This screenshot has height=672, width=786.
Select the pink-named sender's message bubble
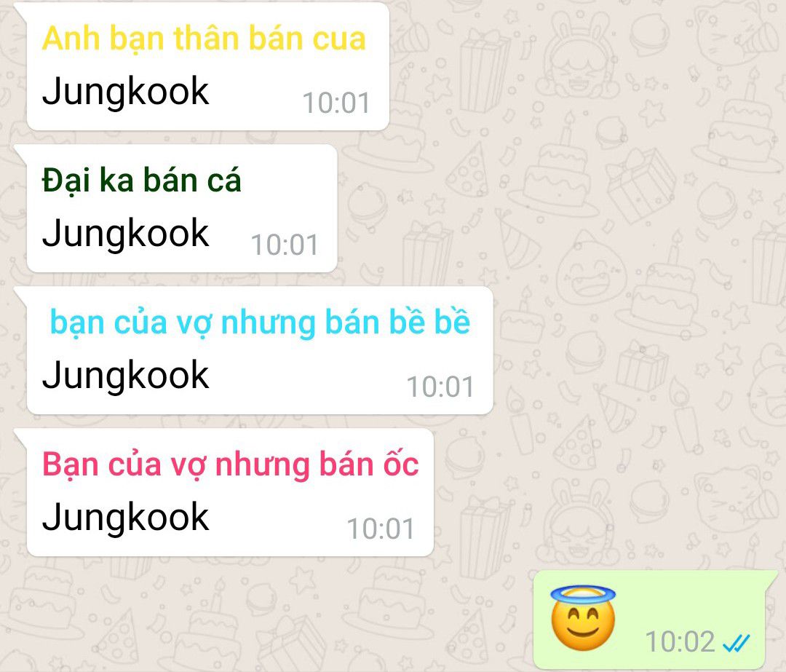[224, 492]
